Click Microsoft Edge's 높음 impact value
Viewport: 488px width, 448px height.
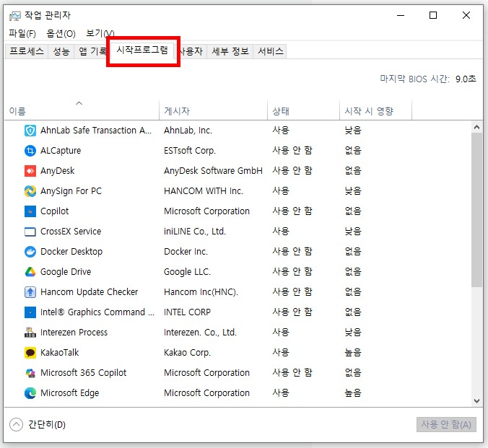coord(353,393)
